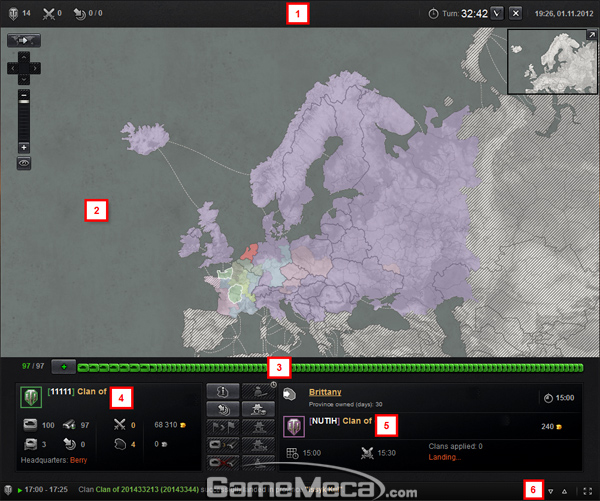This screenshot has width=600, height=501.
Task: Toggle fullscreen mode
Action: [x=587, y=491]
